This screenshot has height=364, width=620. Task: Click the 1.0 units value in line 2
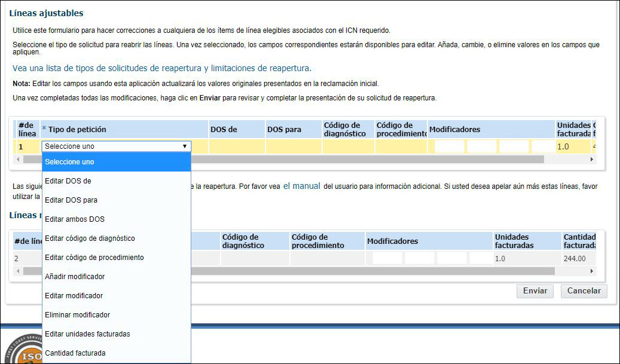click(500, 259)
